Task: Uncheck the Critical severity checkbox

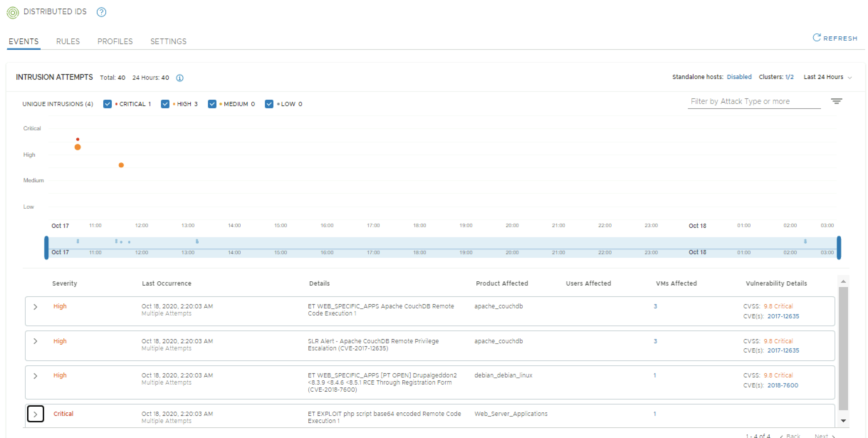Action: click(107, 104)
